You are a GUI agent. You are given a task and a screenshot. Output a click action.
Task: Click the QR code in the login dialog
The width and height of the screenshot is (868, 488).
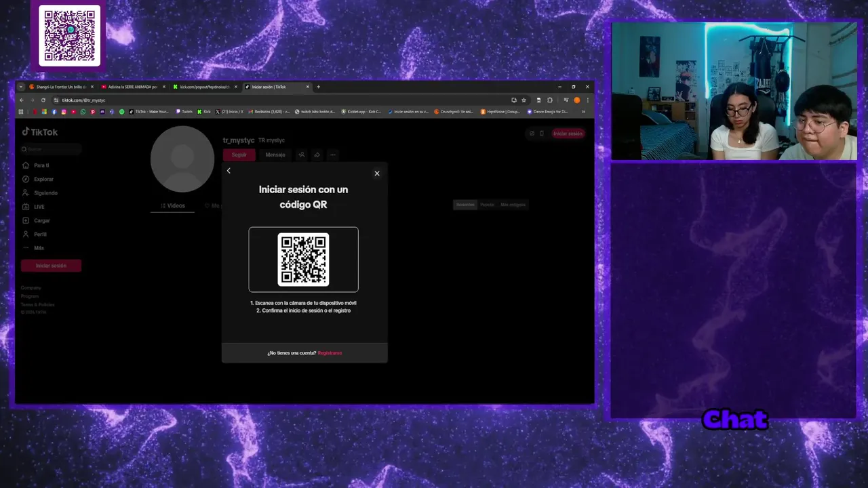[x=303, y=260]
